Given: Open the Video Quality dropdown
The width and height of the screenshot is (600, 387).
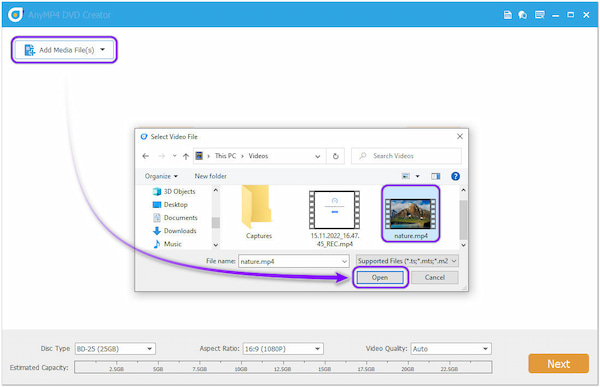Looking at the screenshot, I should tap(451, 349).
